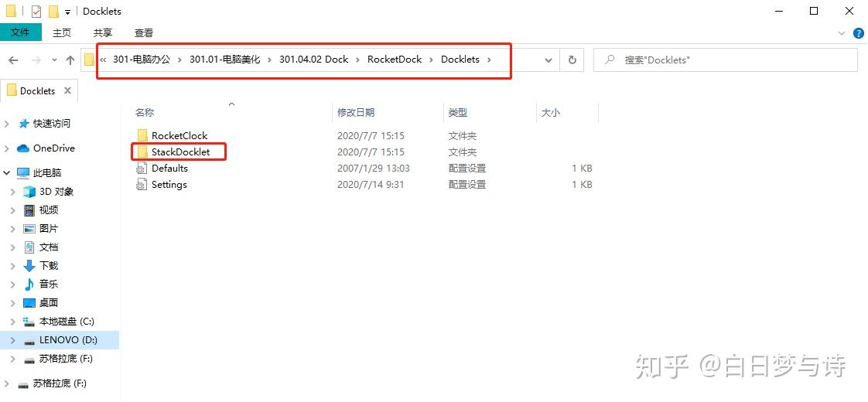Go forward with the right arrow
868x402 pixels.
click(x=36, y=60)
